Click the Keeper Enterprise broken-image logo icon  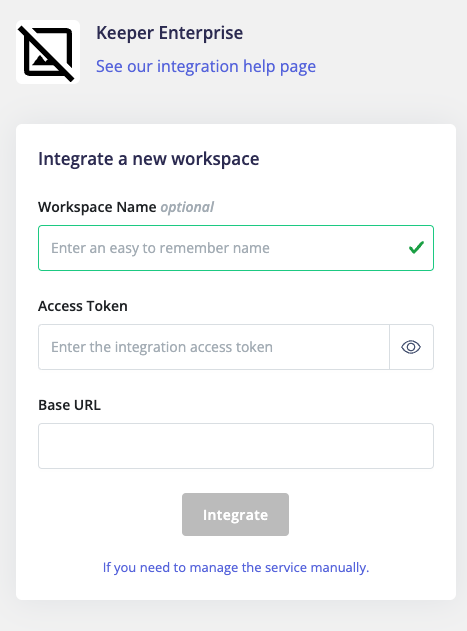48,52
